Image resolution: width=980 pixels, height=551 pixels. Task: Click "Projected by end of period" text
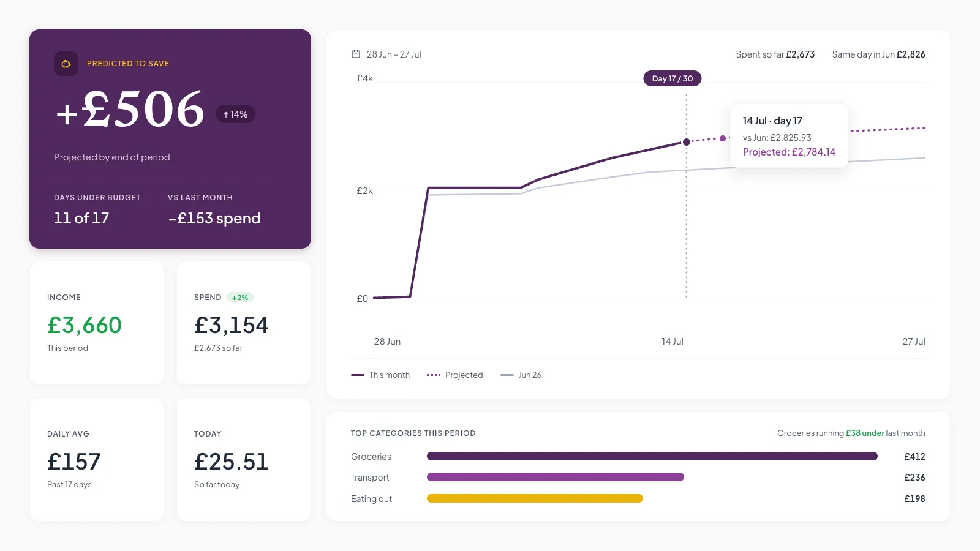tap(112, 157)
